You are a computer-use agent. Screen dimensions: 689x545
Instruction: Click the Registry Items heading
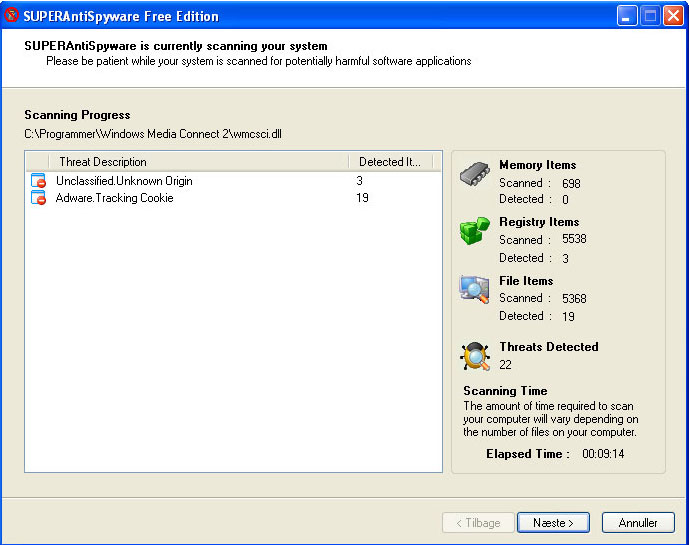click(539, 222)
